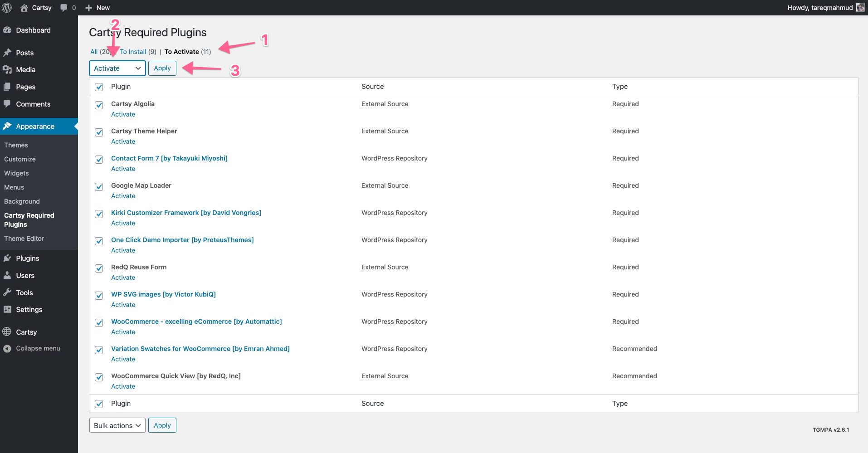Image resolution: width=868 pixels, height=453 pixels.
Task: Click the Collapse menu arrow icon
Action: click(7, 348)
